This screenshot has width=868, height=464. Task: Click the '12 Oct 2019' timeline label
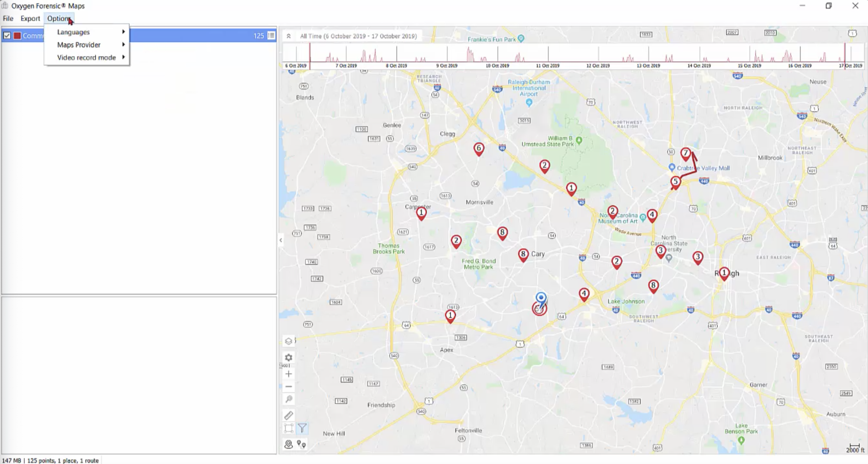coord(598,66)
